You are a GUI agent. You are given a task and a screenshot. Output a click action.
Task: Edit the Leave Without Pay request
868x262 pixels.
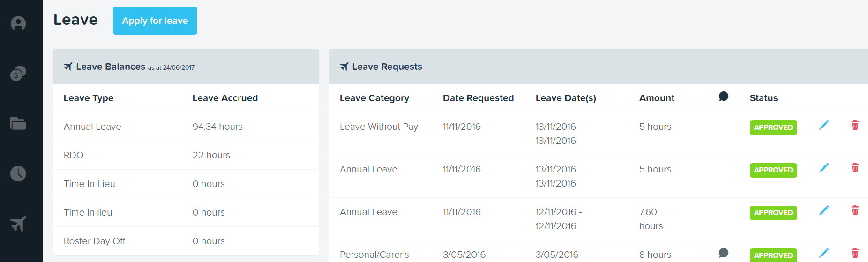click(x=824, y=125)
